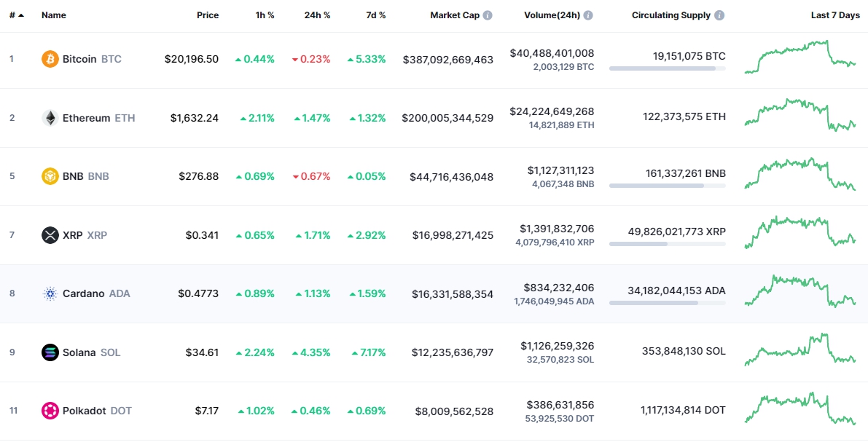
Task: Click Bitcoin price $20,196.50
Action: pyautogui.click(x=192, y=59)
